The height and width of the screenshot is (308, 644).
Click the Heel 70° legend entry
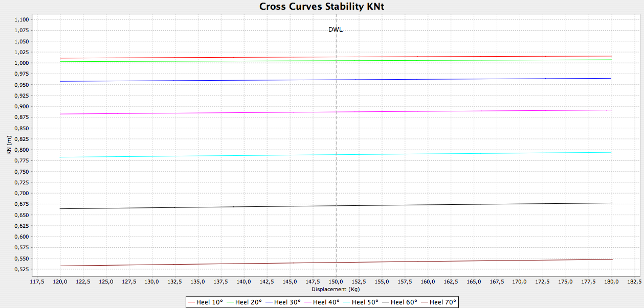click(439, 302)
